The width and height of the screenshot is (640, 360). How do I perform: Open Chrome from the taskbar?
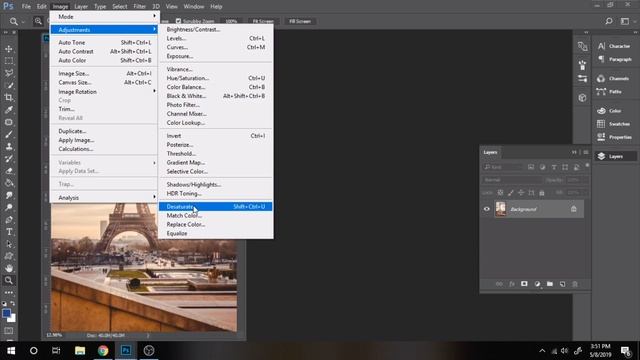[x=103, y=351]
